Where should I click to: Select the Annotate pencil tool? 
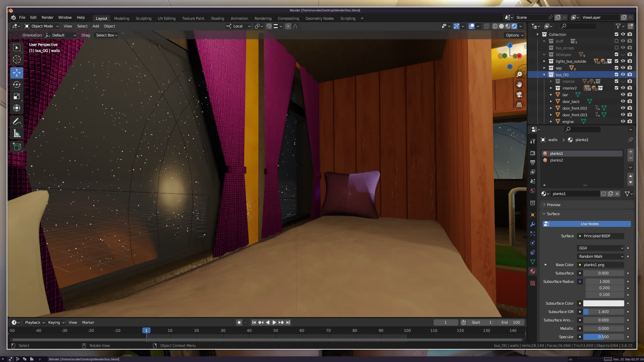click(17, 121)
